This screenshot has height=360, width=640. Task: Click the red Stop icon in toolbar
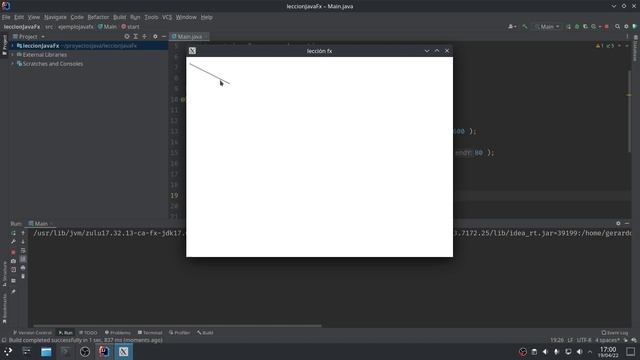pos(607,27)
